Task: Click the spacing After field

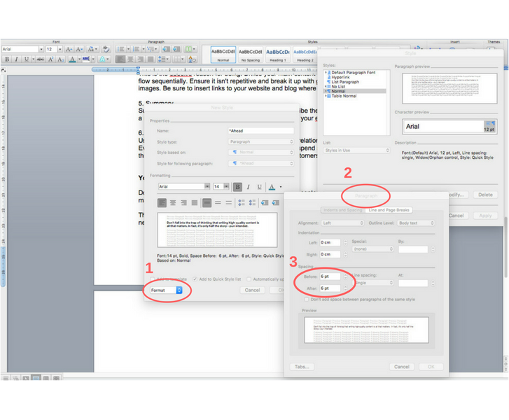Action: pos(330,288)
